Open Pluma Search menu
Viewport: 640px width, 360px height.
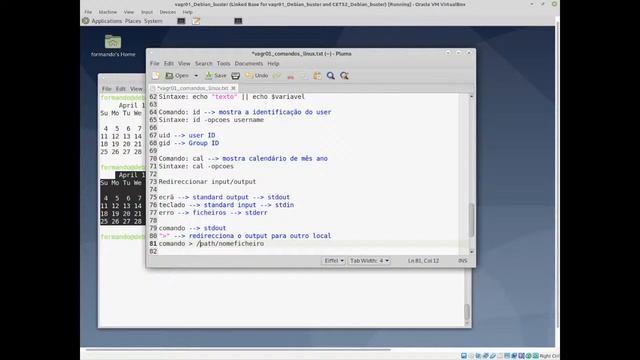(203, 64)
